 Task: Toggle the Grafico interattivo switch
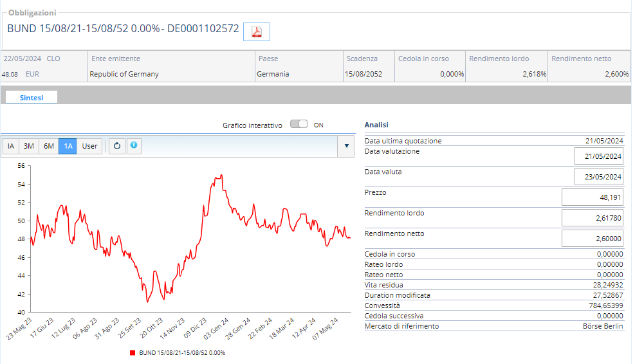pos(299,125)
